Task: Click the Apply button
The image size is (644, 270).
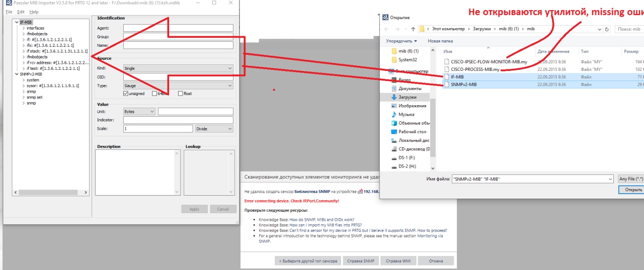Action: 194,209
